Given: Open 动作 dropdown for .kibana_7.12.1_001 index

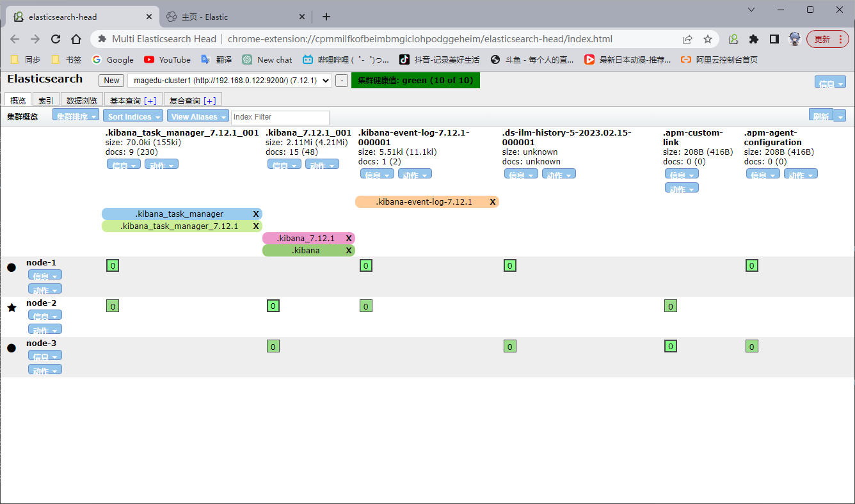Looking at the screenshot, I should (322, 164).
